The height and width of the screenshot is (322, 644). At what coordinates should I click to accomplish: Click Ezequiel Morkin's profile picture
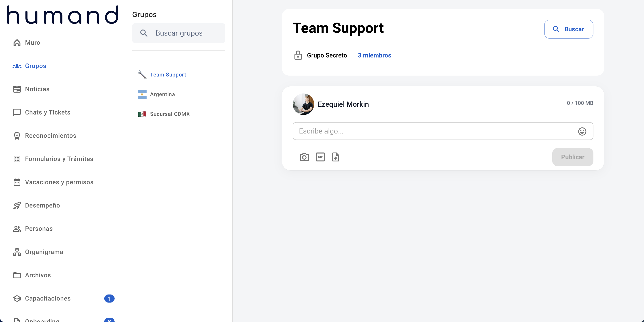(x=303, y=104)
